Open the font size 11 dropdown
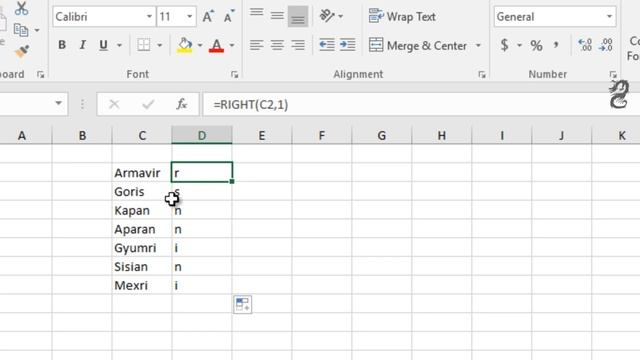 click(189, 17)
